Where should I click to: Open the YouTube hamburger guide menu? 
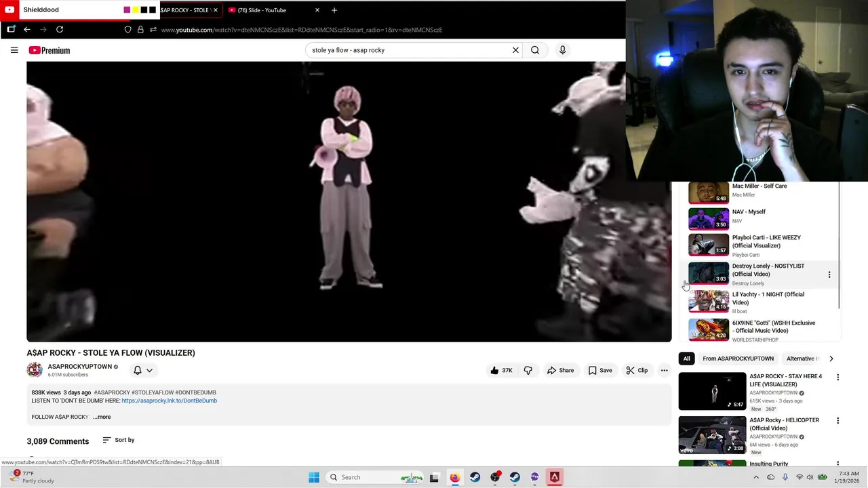[14, 50]
